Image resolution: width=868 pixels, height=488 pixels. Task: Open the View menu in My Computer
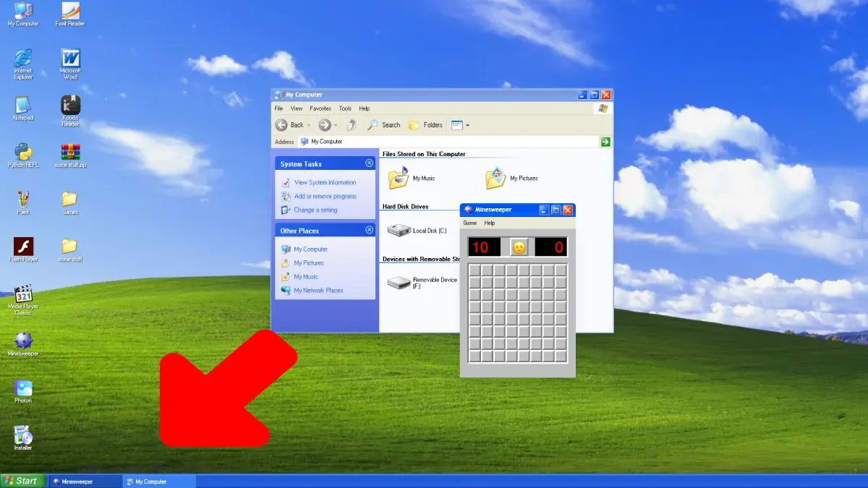297,108
